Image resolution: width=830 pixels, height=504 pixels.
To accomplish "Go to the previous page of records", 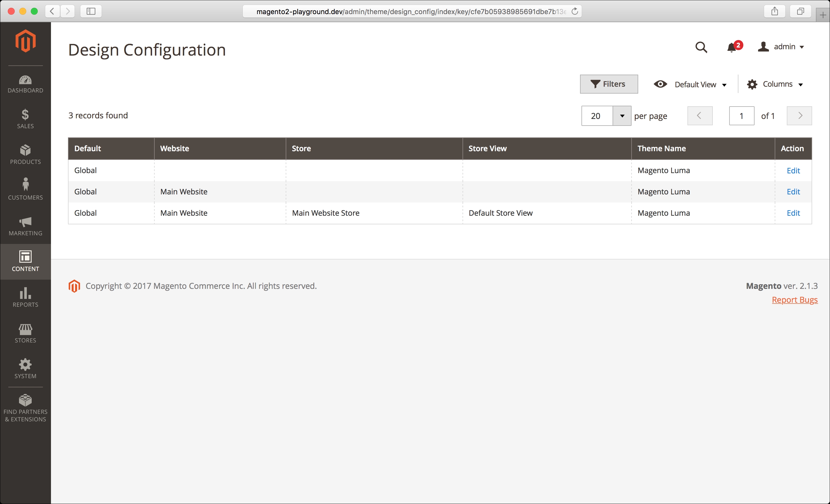I will point(700,116).
